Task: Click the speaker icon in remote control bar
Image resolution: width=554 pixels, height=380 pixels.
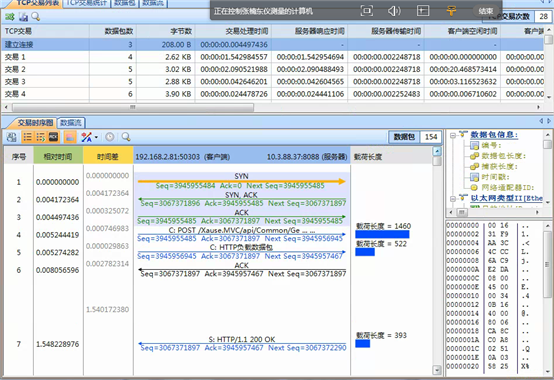Action: coord(394,11)
